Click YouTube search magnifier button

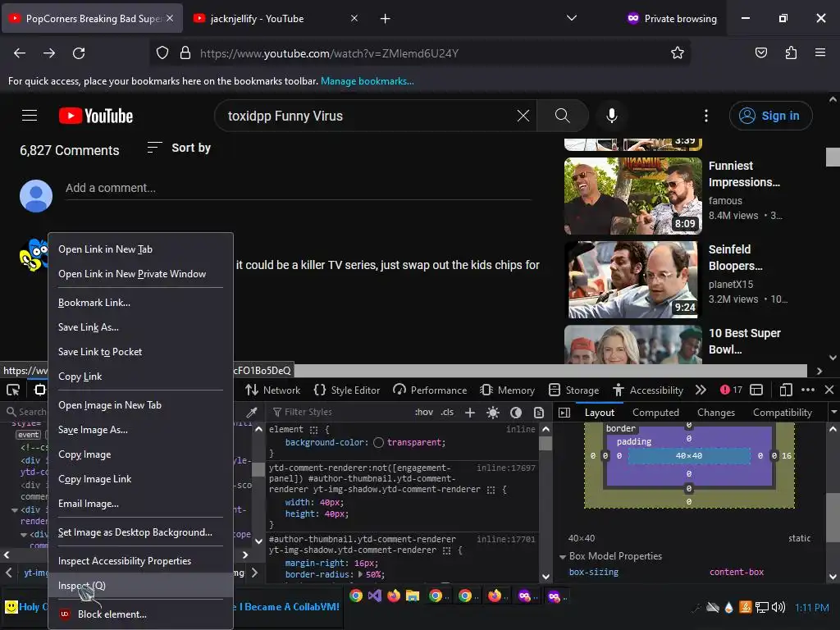tap(563, 116)
